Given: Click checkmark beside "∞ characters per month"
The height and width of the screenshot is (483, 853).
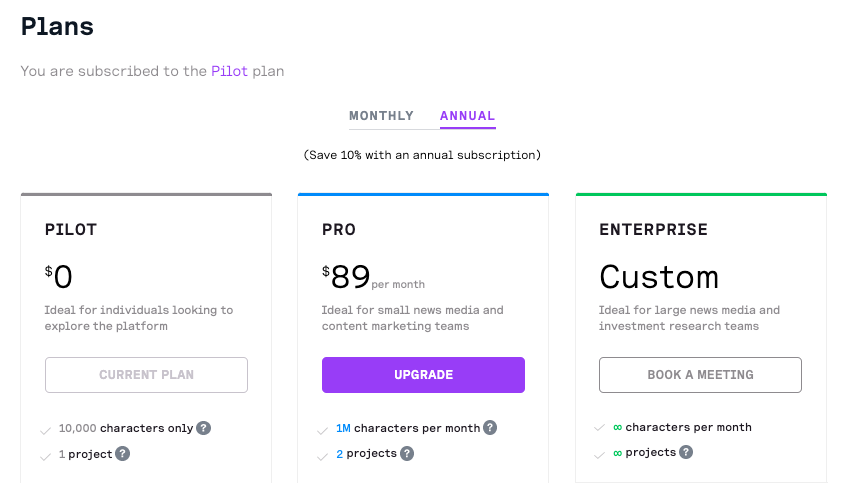Looking at the screenshot, I should [599, 430].
